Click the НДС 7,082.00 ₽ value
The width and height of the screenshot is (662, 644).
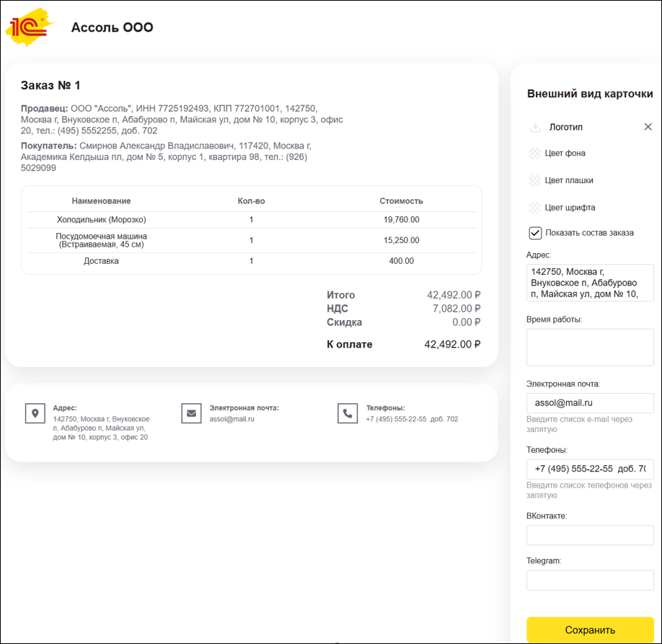(x=456, y=309)
